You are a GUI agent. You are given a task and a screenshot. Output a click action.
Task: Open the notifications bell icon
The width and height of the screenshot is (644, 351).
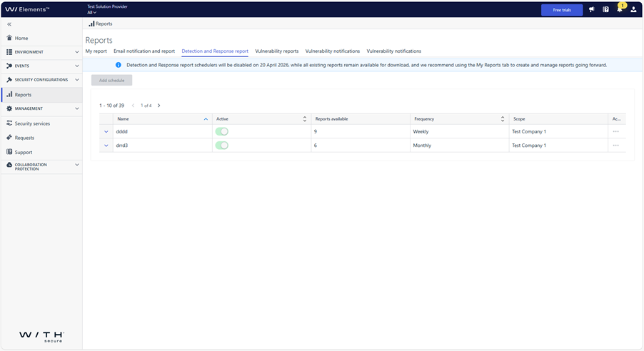pyautogui.click(x=620, y=9)
